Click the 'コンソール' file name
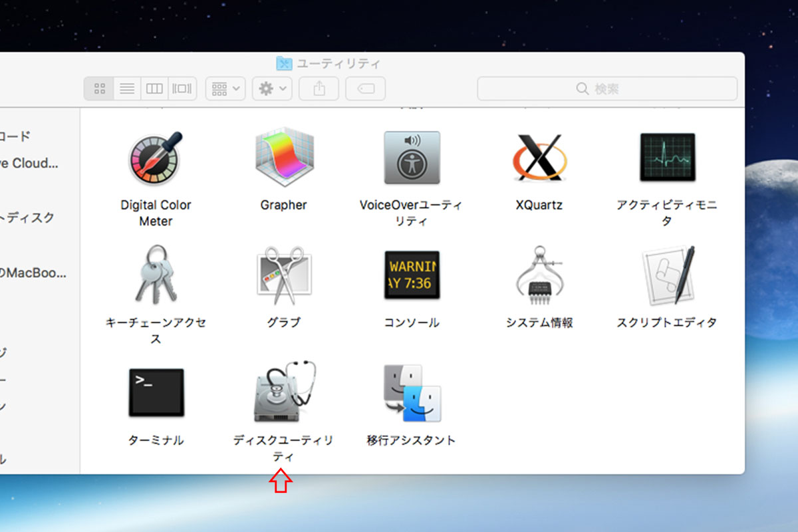This screenshot has width=798, height=532. pyautogui.click(x=412, y=323)
